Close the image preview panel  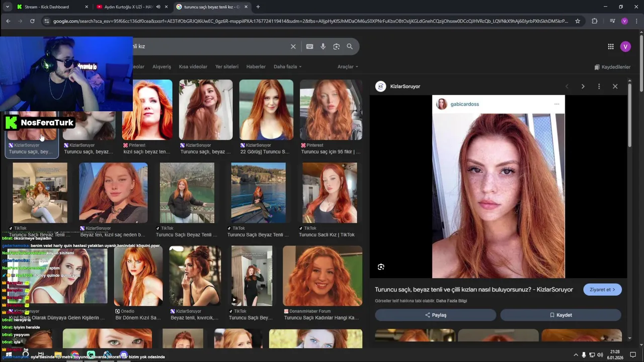point(615,86)
